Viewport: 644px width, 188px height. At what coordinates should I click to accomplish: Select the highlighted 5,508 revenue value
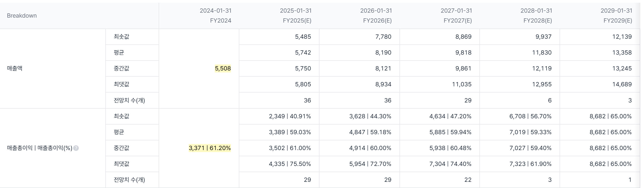point(223,68)
